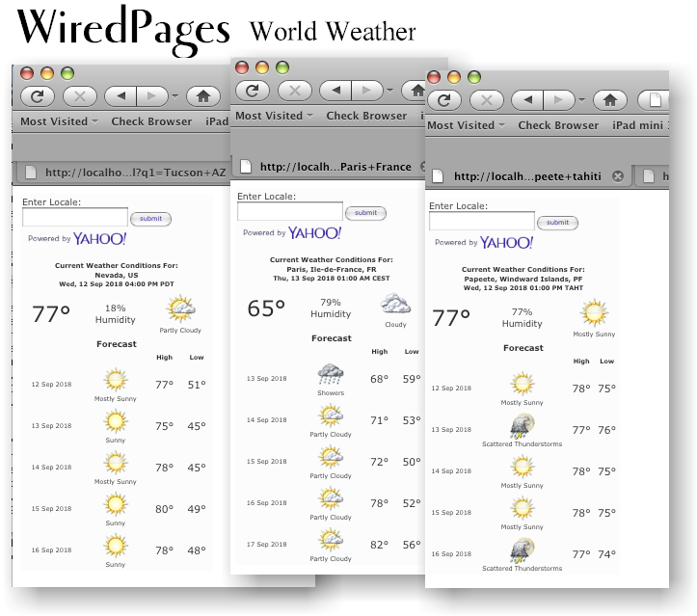Reload the page in the Papeete window
697x616 pixels.
click(x=444, y=100)
